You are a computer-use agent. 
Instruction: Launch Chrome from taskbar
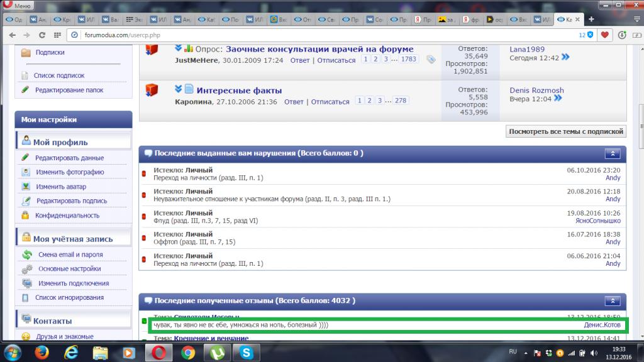188,353
